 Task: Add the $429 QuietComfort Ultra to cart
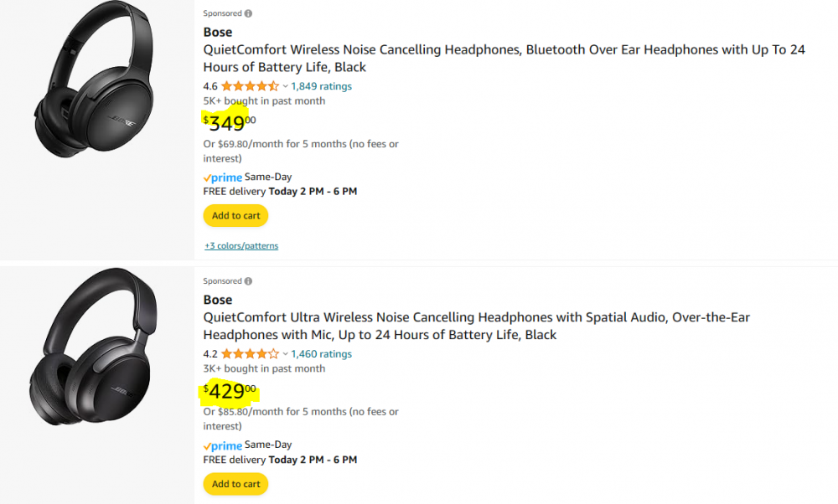235,484
